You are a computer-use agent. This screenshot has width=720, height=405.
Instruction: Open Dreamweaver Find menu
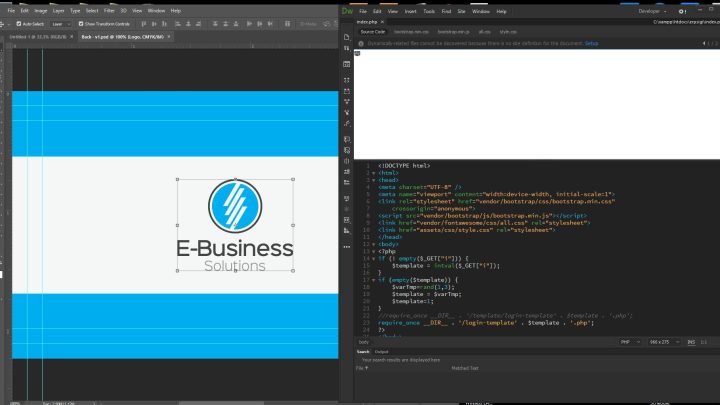click(x=446, y=11)
